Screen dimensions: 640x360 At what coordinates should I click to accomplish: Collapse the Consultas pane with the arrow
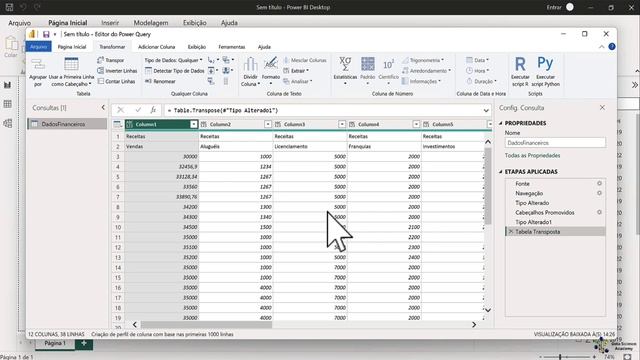(x=103, y=107)
